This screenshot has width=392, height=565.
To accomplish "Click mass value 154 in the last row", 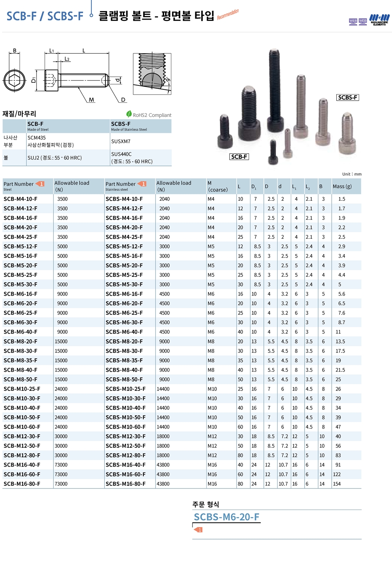I will coord(337,484).
